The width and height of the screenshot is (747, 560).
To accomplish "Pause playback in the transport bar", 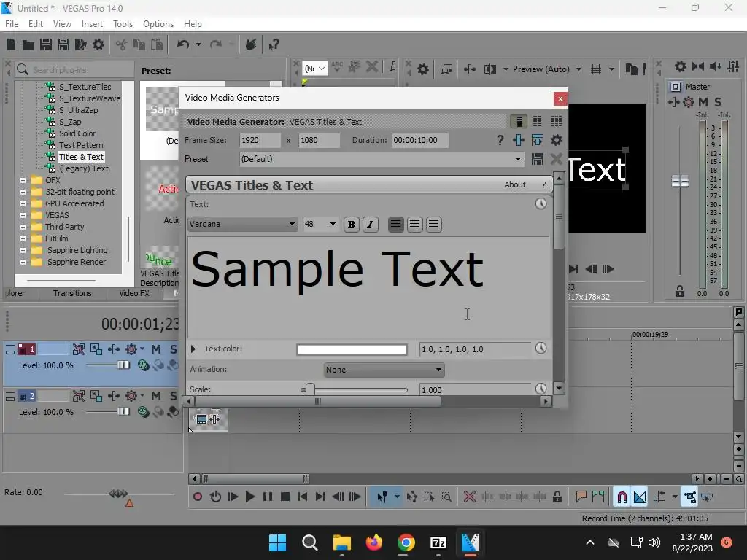I will 267,497.
